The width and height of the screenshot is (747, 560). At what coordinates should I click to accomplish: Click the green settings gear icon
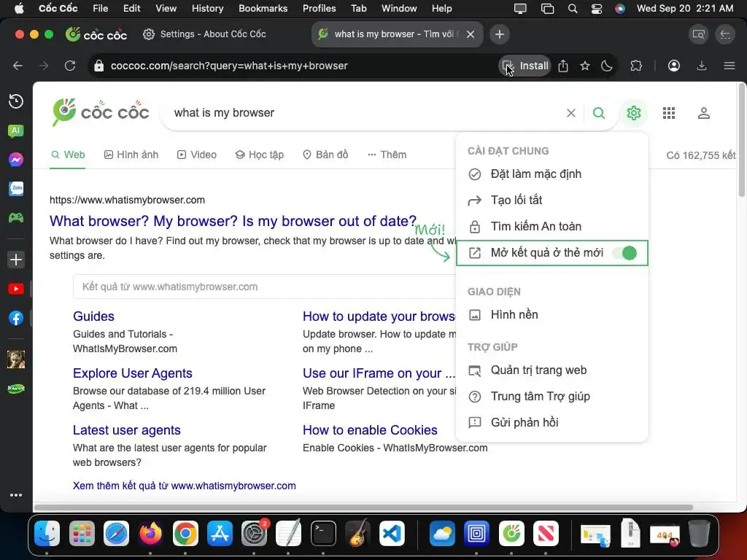(634, 113)
